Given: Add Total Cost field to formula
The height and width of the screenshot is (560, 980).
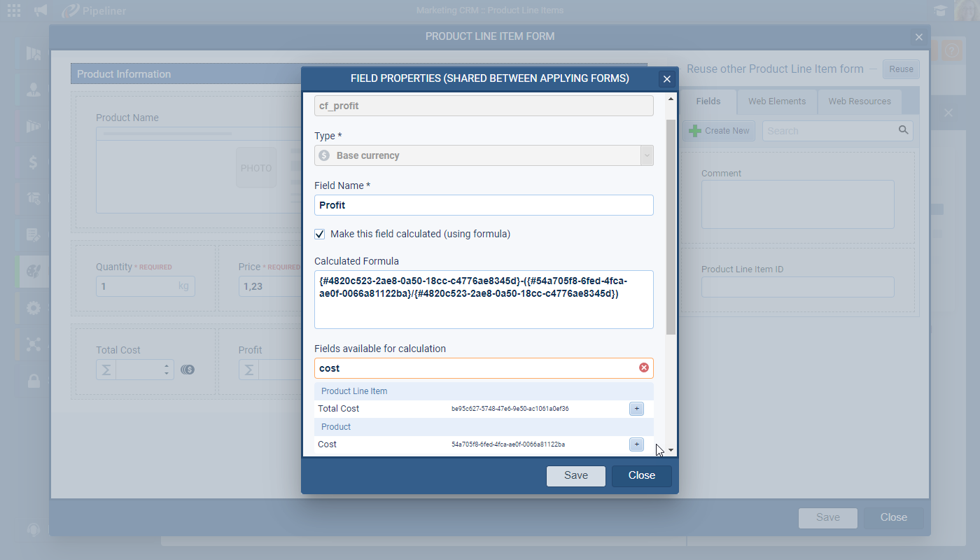Looking at the screenshot, I should click(x=636, y=409).
